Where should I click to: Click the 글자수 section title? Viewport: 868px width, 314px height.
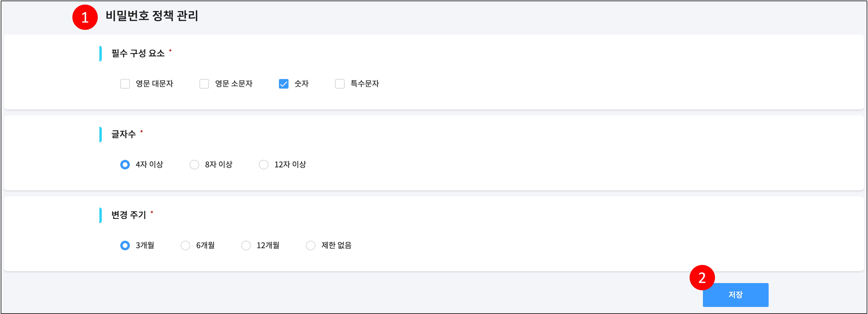123,134
